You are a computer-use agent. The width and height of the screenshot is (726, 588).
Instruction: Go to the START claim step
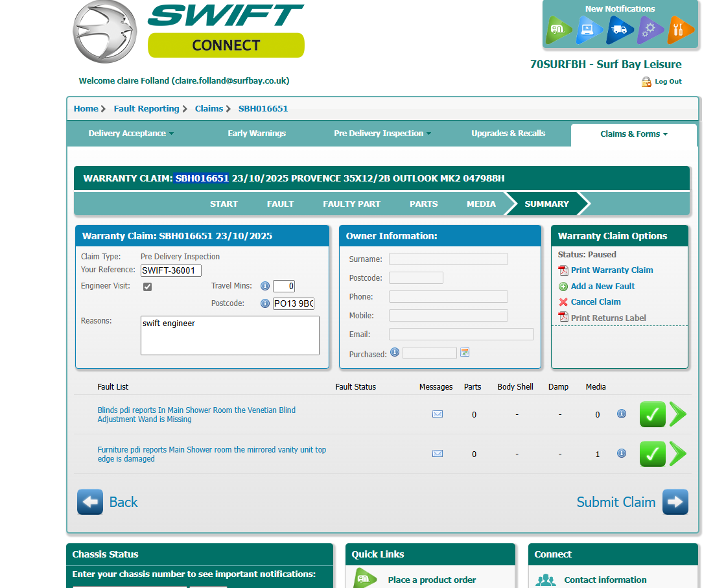click(224, 204)
